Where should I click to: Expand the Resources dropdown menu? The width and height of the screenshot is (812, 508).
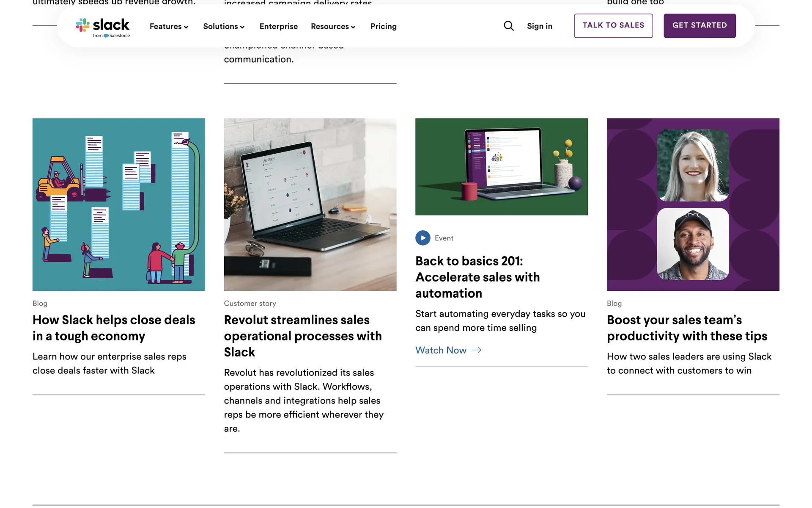[x=333, y=26]
